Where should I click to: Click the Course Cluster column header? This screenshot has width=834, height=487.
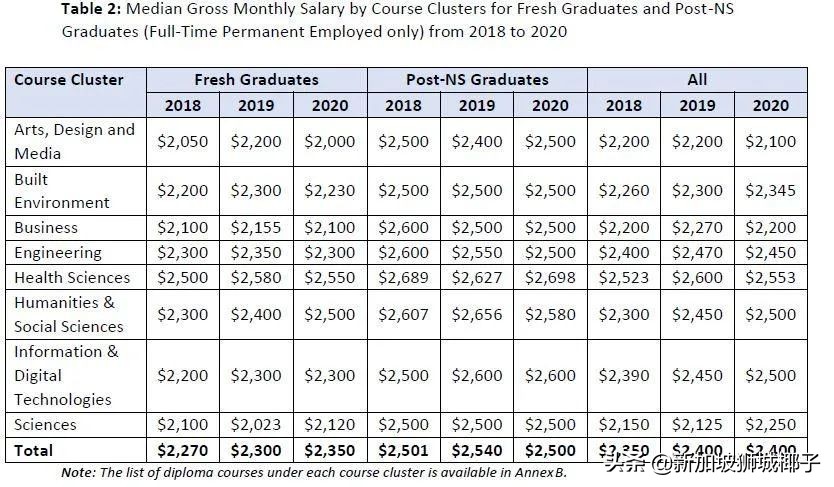click(69, 80)
